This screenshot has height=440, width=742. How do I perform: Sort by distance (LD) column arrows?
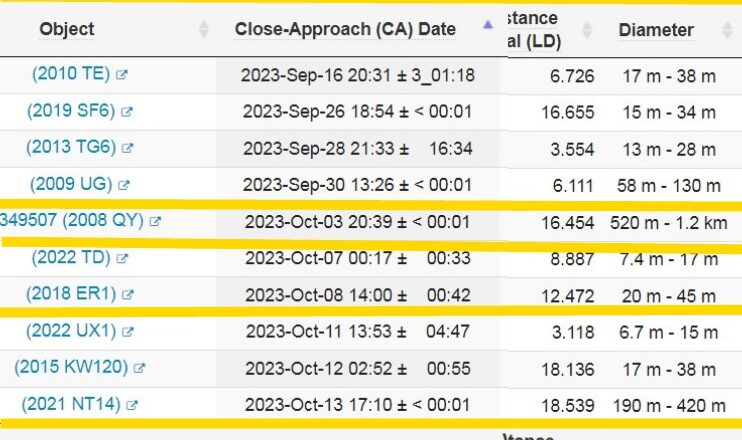pos(587,30)
